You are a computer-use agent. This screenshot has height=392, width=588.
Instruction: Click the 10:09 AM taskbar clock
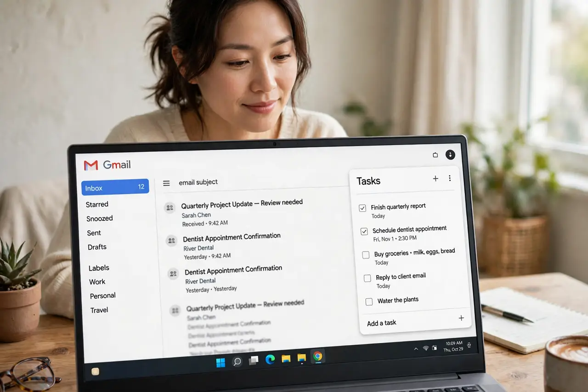(453, 346)
